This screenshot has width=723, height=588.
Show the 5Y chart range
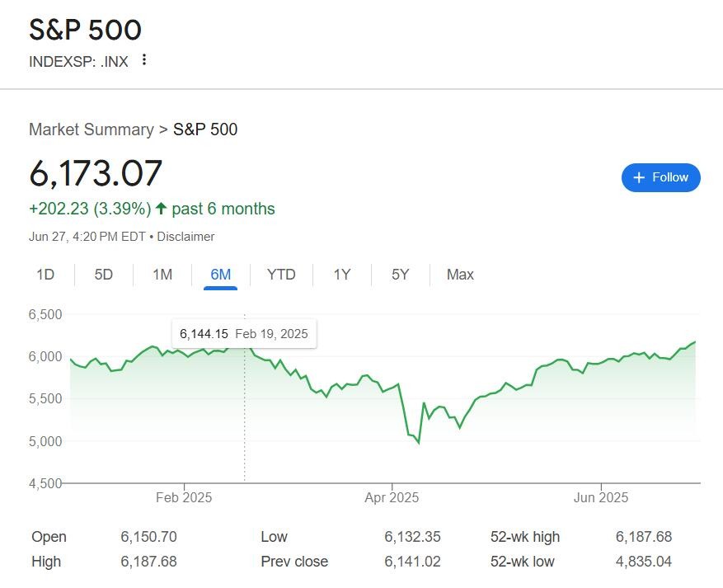[x=400, y=275]
